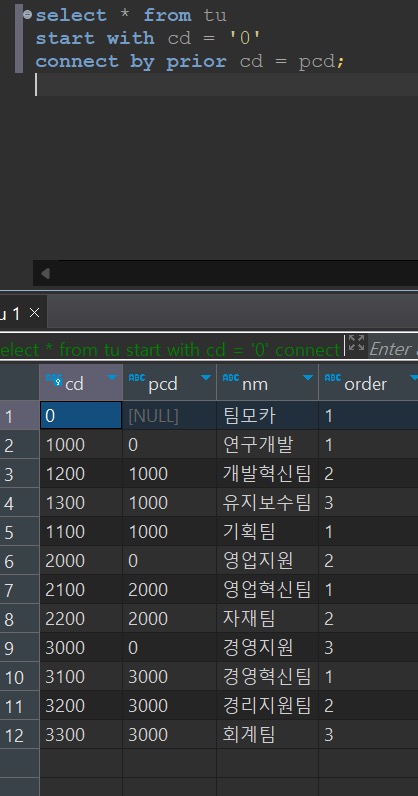The width and height of the screenshot is (418, 796).
Task: Place cursor on the empty fourth editor line
Action: pos(227,84)
